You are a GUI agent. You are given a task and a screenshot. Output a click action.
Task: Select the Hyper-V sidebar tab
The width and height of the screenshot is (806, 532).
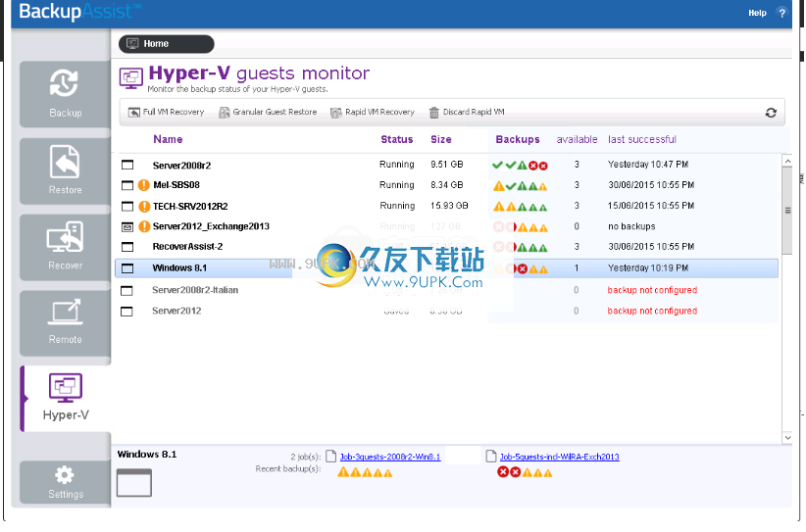point(66,399)
